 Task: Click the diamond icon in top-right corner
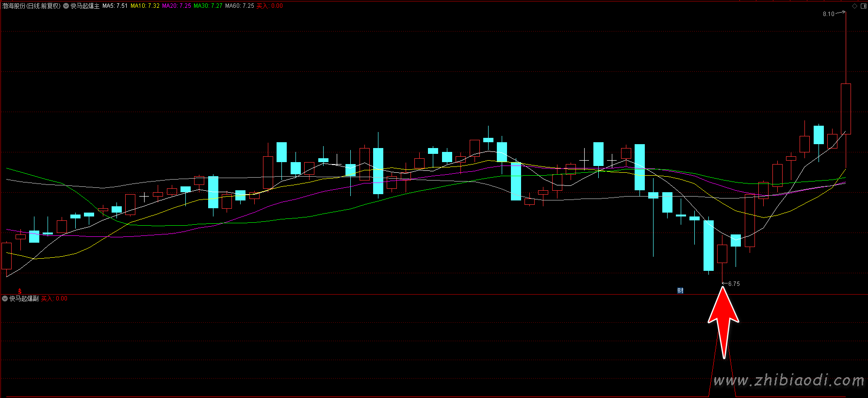pyautogui.click(x=854, y=6)
